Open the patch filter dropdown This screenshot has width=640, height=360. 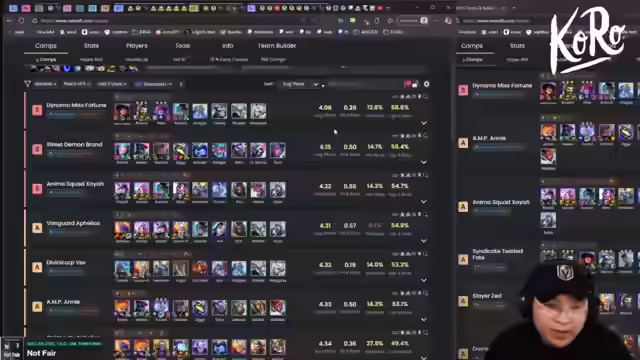(x=76, y=84)
